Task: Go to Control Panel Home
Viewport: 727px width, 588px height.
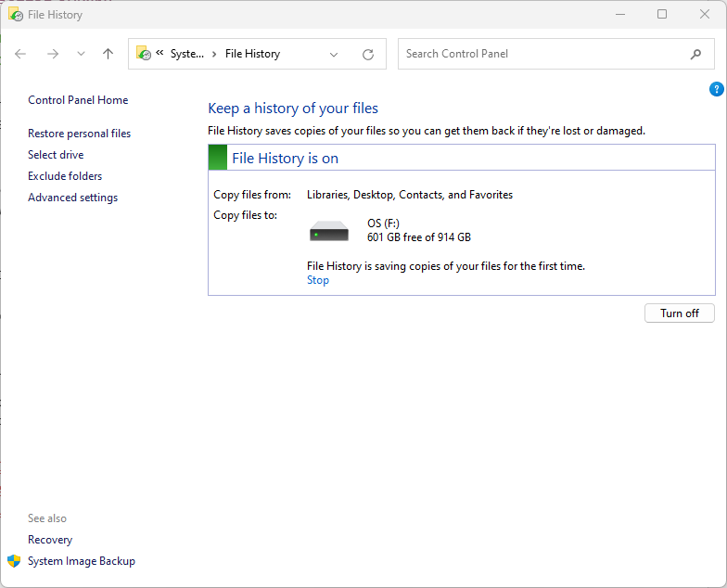Action: pyautogui.click(x=78, y=100)
